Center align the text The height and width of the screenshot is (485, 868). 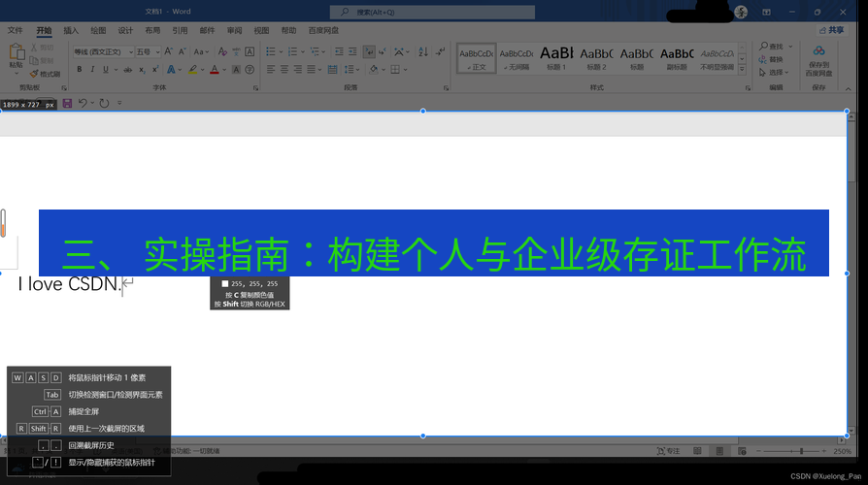(284, 69)
